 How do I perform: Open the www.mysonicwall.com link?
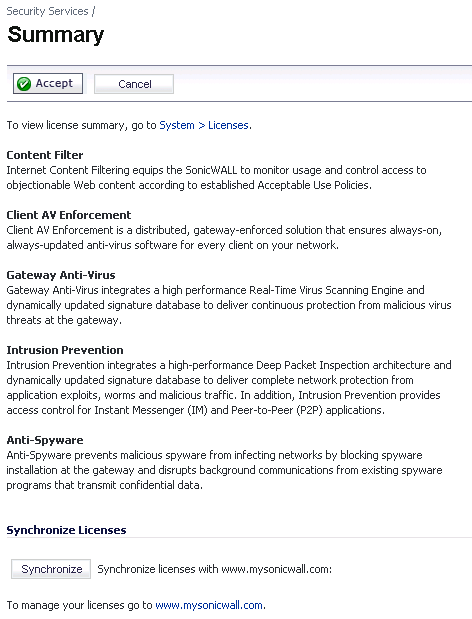(x=209, y=605)
